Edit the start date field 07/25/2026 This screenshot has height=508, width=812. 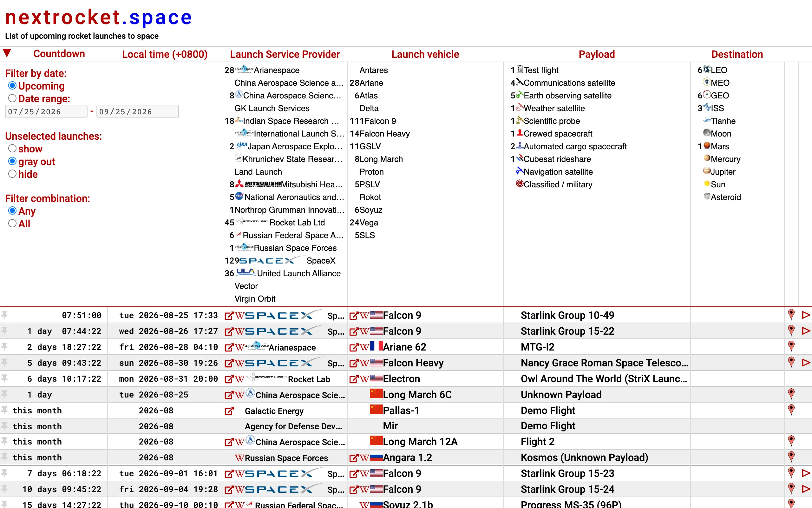click(x=46, y=111)
